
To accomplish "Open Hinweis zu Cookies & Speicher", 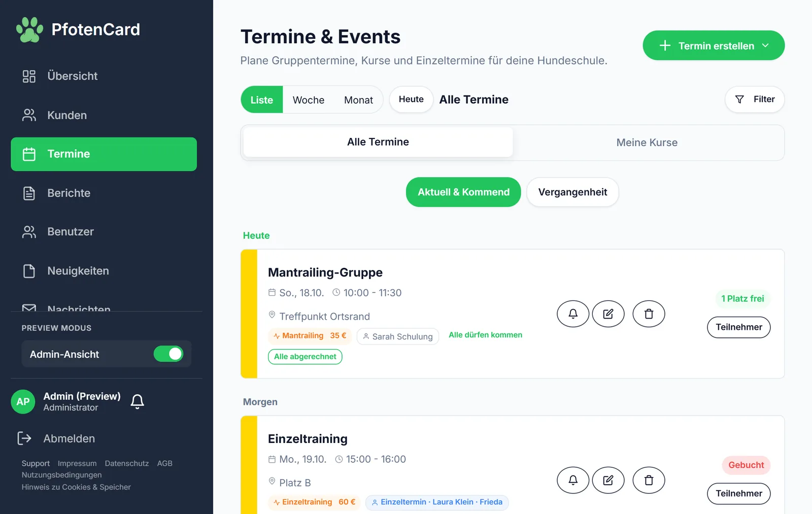I will [x=76, y=487].
